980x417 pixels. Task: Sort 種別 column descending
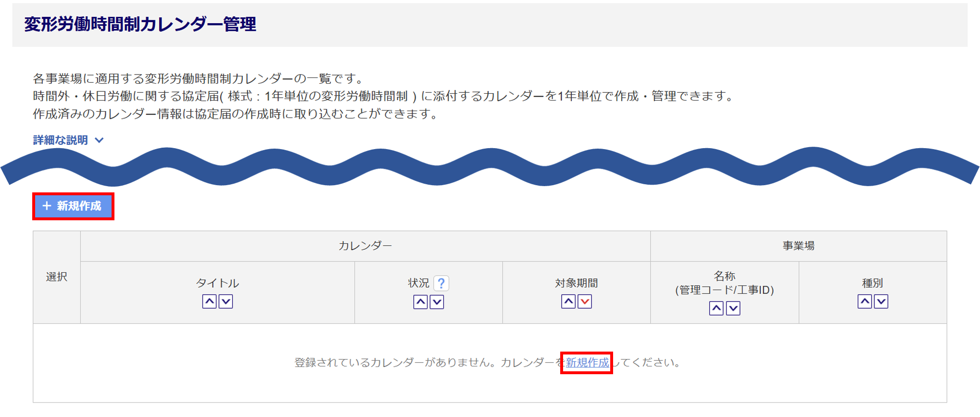coord(881,302)
